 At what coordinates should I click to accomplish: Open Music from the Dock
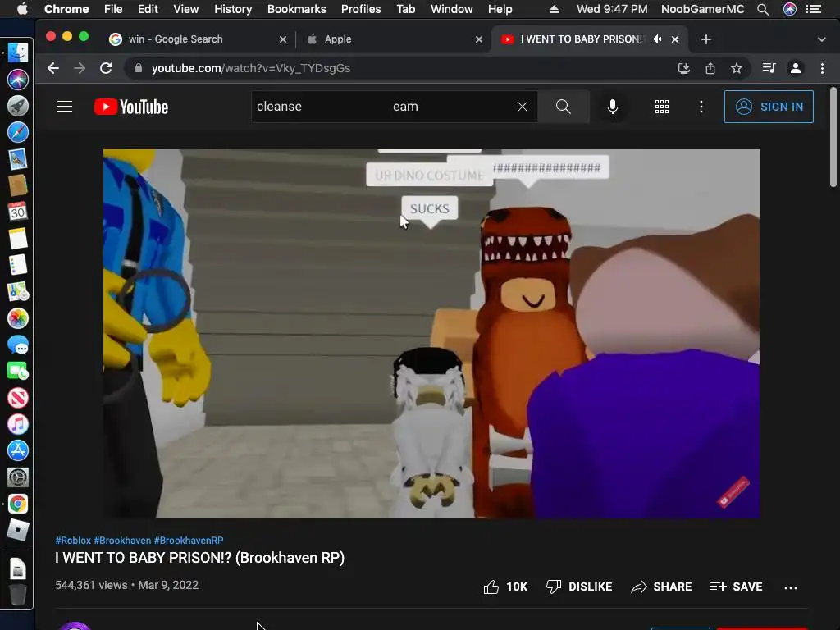18,424
